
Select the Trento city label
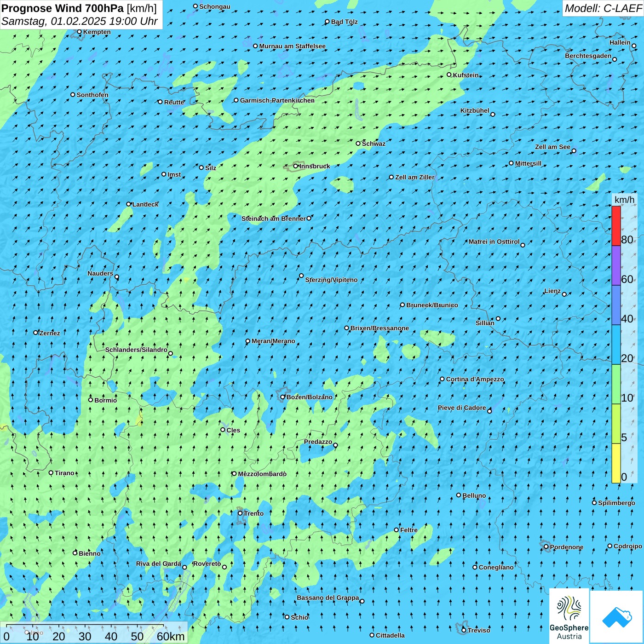254,514
